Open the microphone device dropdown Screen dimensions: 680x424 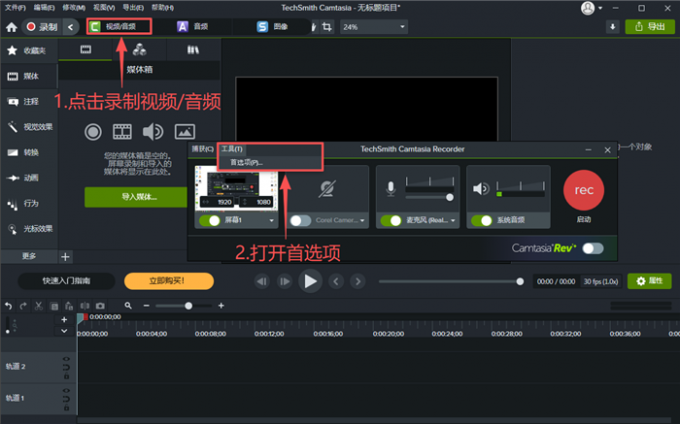[x=453, y=220]
